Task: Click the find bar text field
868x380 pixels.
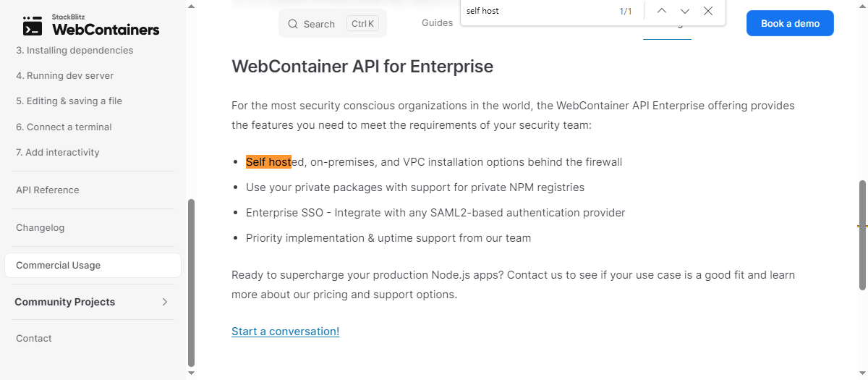Action: click(537, 11)
